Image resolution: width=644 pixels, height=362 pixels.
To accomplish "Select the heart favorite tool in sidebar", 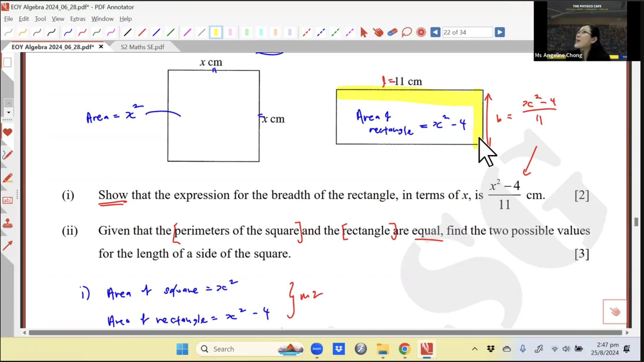I will coord(8,132).
